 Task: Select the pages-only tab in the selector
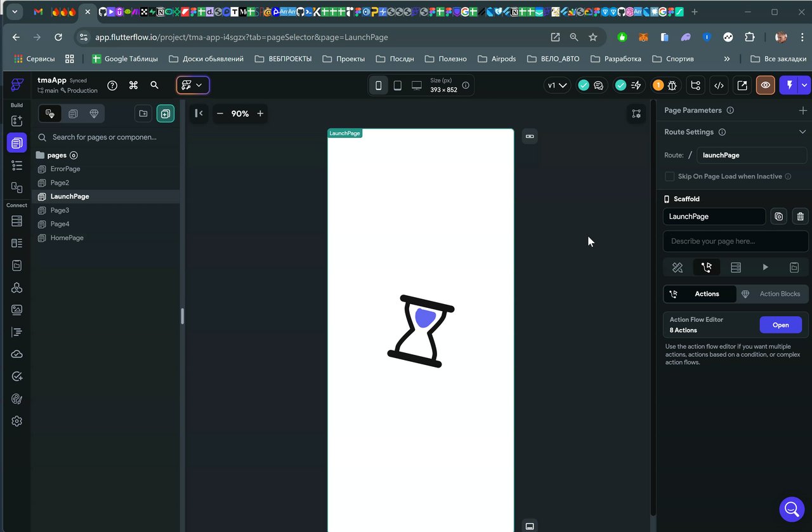(x=73, y=114)
